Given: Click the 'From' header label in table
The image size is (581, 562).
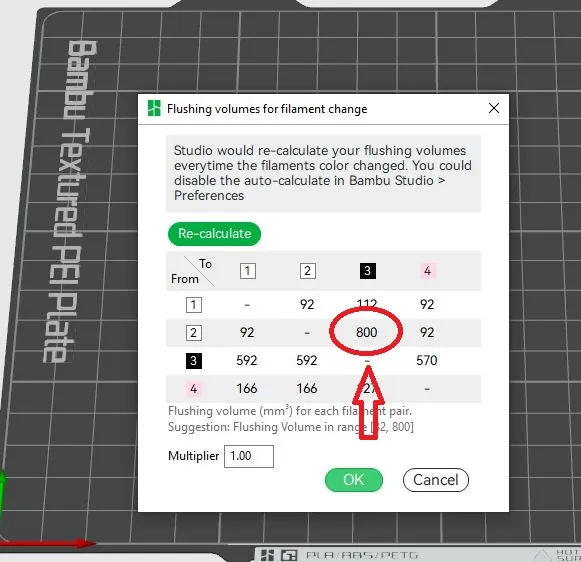Looking at the screenshot, I should tap(185, 279).
